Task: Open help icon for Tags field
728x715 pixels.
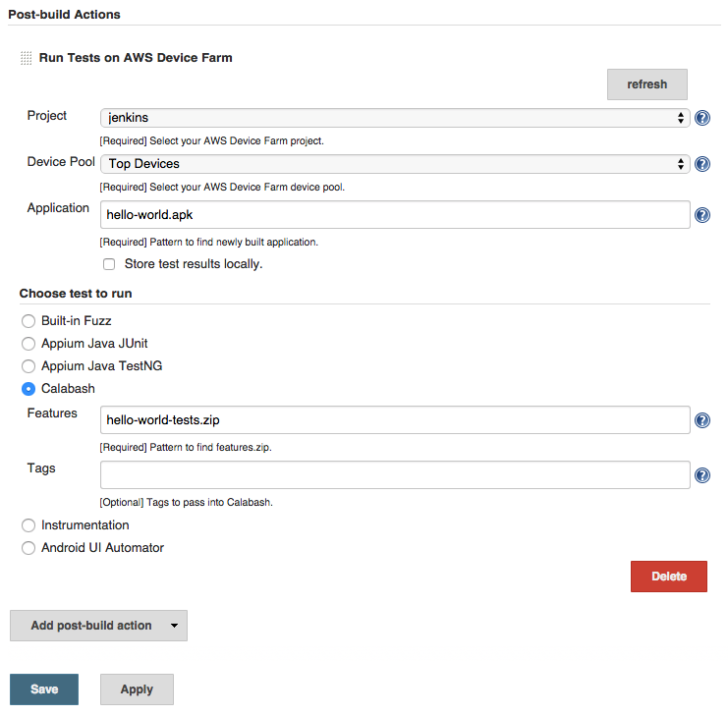Action: point(702,475)
